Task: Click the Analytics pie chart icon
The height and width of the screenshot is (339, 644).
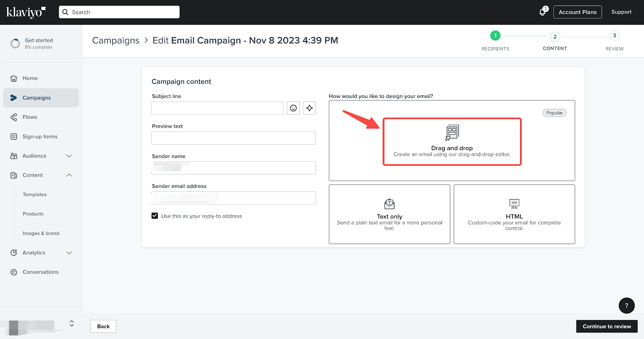Action: coord(14,253)
